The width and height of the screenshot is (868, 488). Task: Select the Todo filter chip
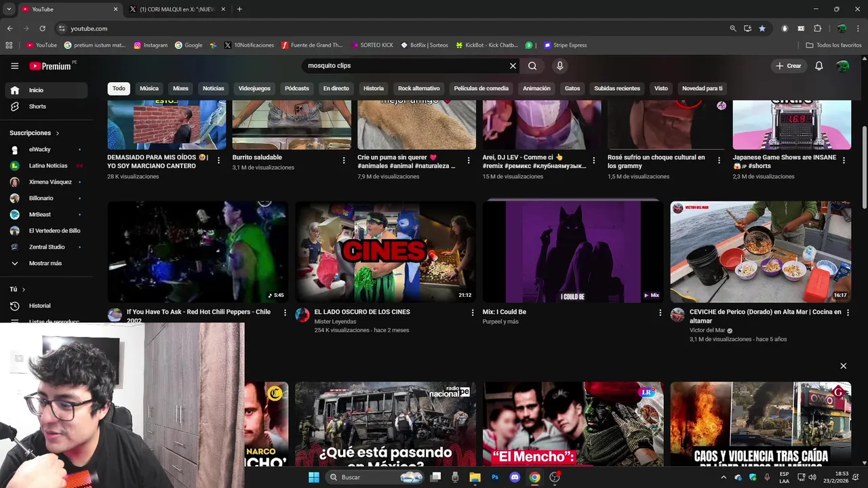(x=119, y=88)
